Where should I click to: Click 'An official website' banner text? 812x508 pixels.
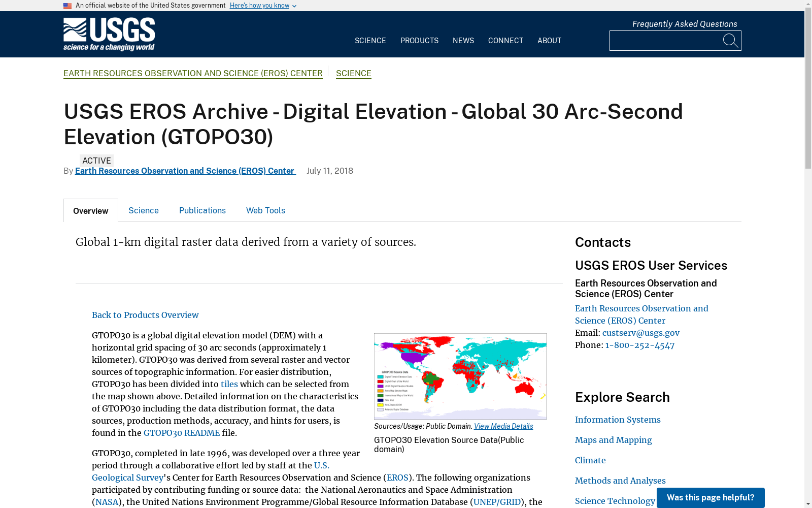[151, 6]
